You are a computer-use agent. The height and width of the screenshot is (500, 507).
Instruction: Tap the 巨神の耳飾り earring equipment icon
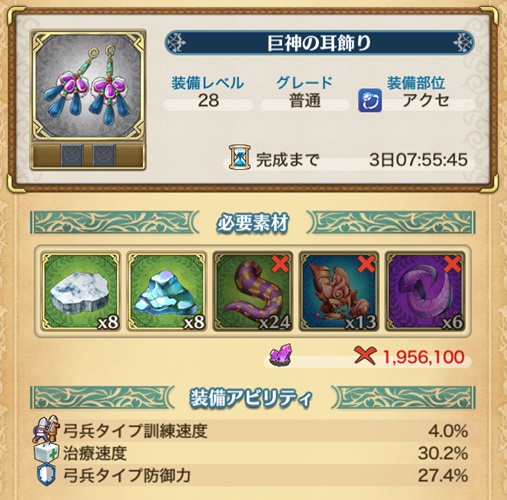88,85
